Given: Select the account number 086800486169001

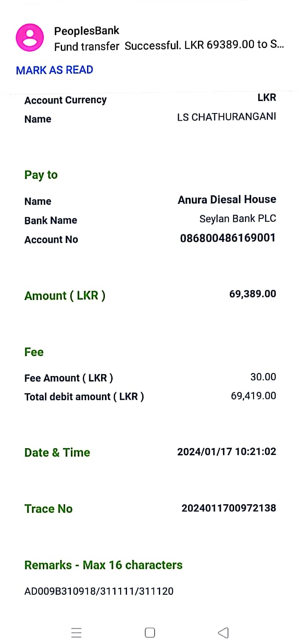Looking at the screenshot, I should click(228, 238).
